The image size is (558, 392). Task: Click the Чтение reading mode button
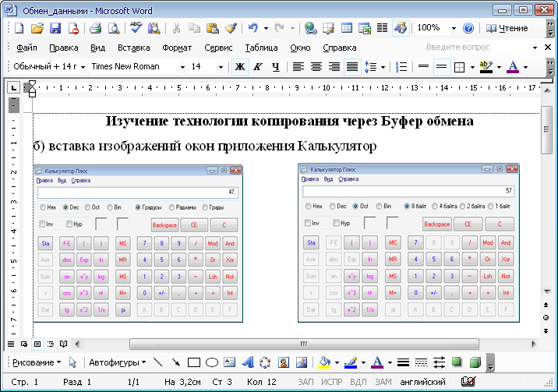coord(507,28)
